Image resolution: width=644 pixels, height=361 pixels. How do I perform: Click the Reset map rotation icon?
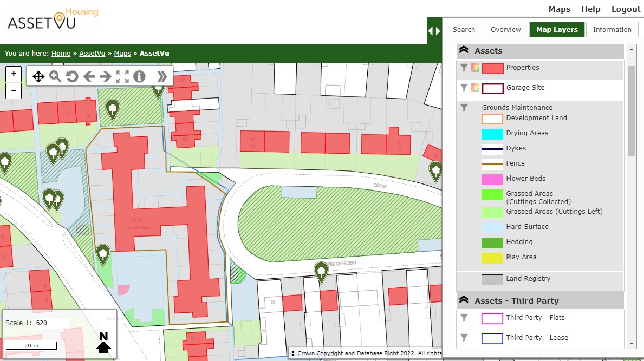72,76
